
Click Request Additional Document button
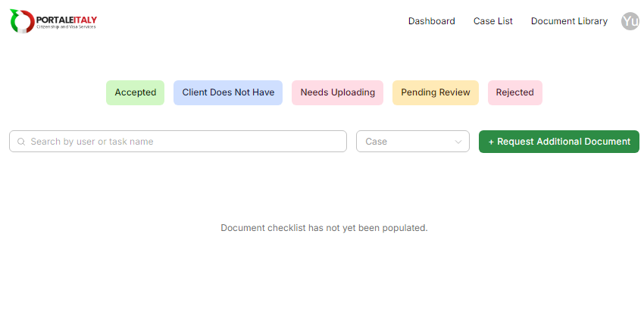point(559,142)
